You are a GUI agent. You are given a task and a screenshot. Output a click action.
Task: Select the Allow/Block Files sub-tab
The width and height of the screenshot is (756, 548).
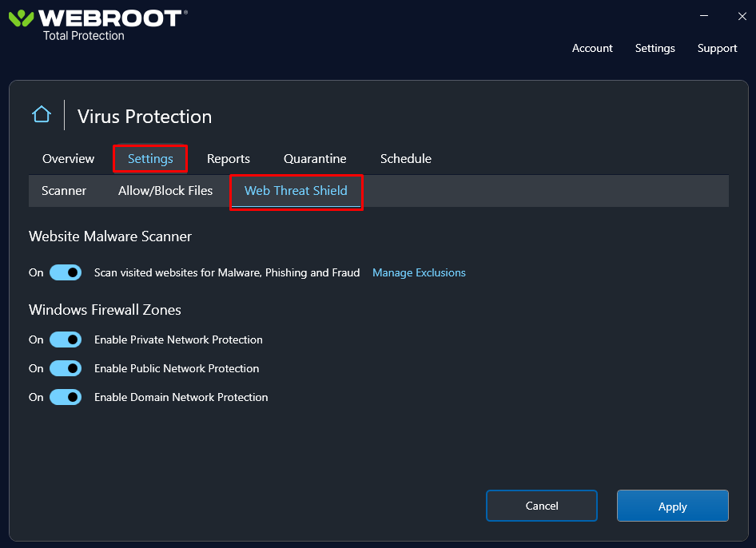[165, 191]
